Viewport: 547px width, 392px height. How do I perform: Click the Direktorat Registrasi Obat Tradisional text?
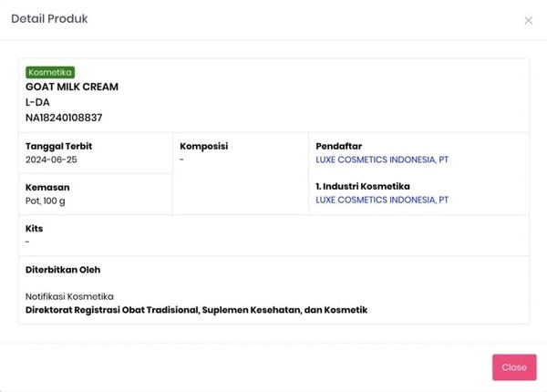point(196,310)
